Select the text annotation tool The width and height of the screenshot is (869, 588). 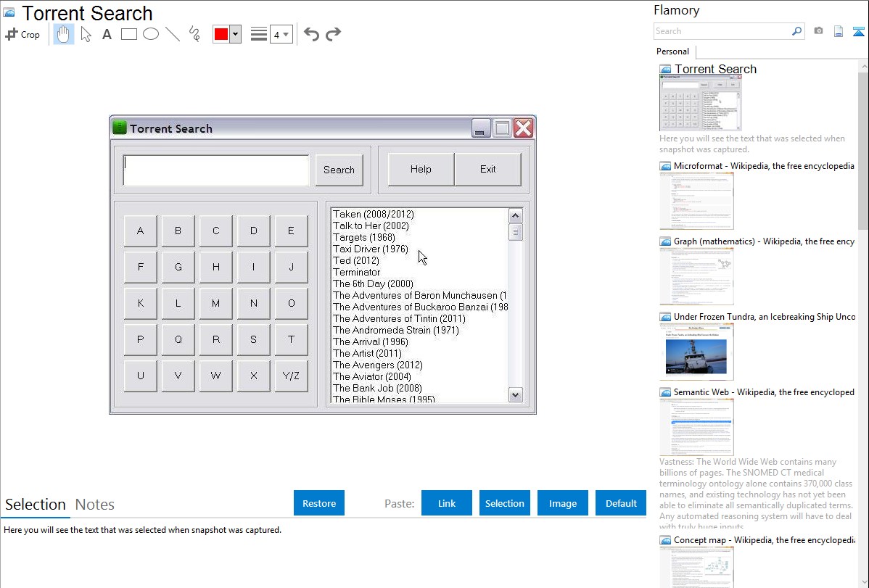point(107,34)
